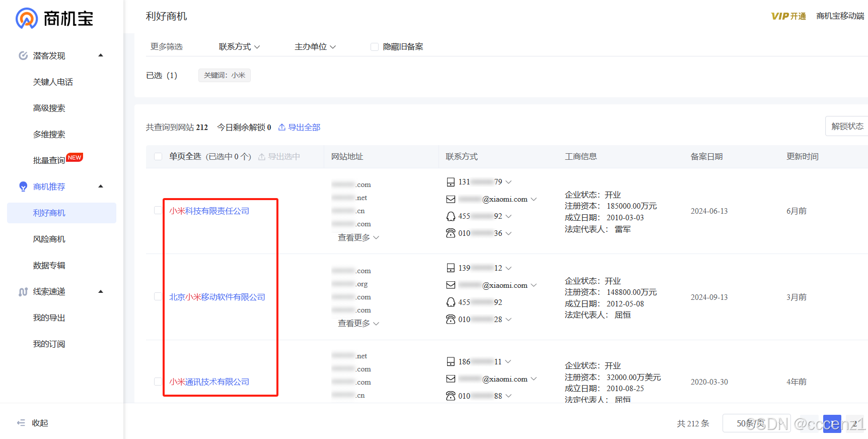Open 风险商机 in sidebar
The width and height of the screenshot is (868, 439).
[x=49, y=239]
